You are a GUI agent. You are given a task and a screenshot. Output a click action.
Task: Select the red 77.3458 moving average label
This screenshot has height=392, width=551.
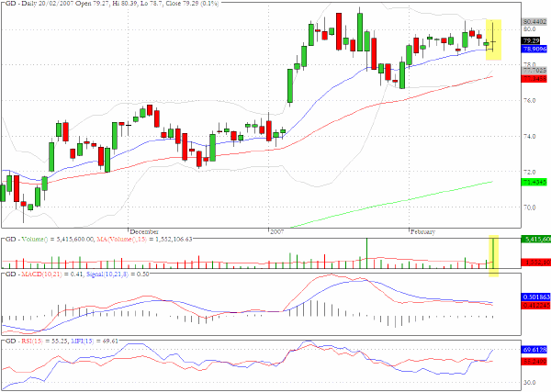[534, 79]
